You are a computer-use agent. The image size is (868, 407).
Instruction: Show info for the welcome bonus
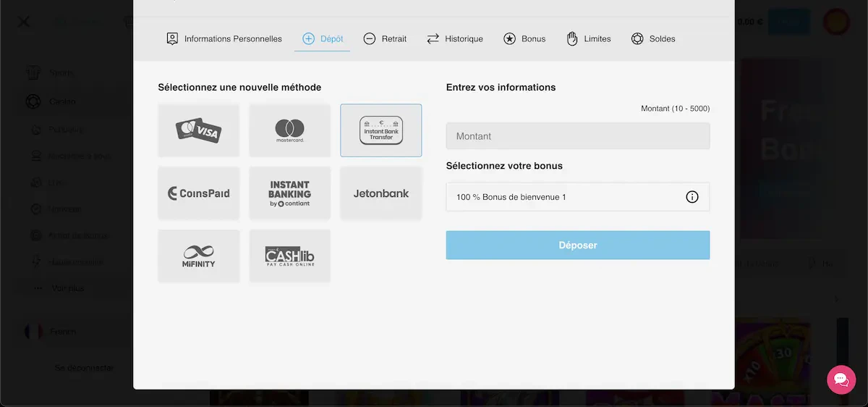tap(692, 197)
